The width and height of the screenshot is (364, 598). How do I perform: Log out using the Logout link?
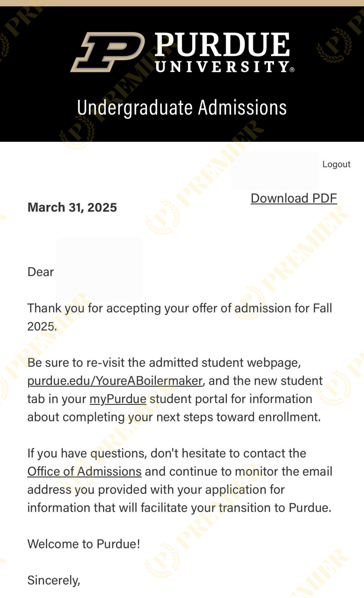[336, 164]
